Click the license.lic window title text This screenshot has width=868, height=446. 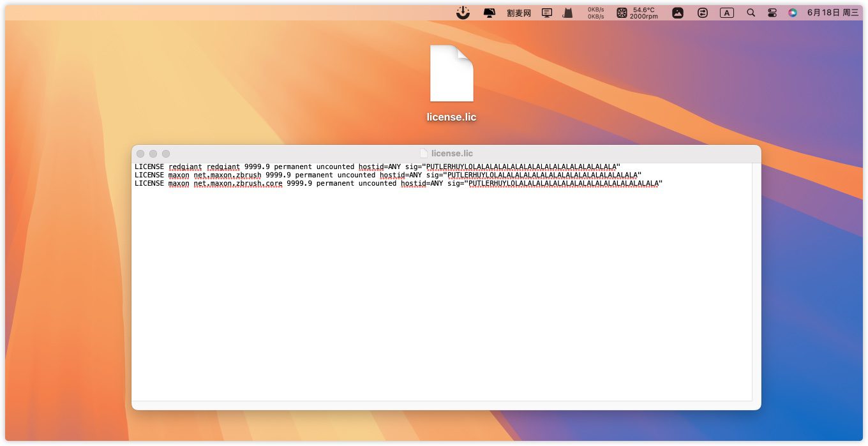tap(452, 154)
